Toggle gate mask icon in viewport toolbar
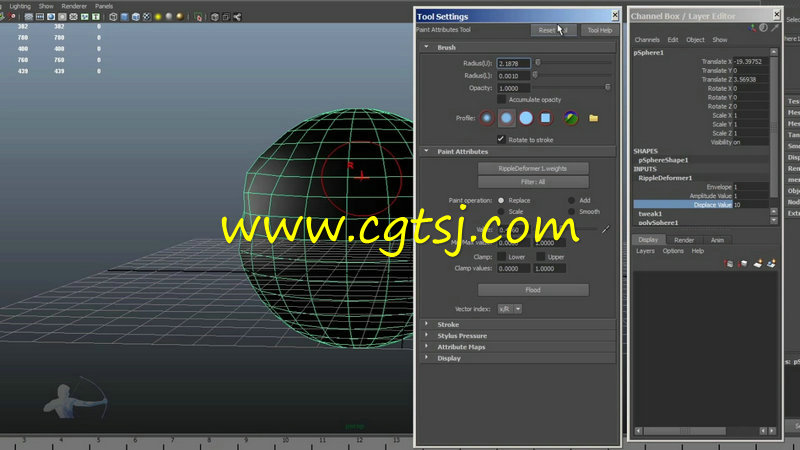The width and height of the screenshot is (800, 450). coord(62,17)
